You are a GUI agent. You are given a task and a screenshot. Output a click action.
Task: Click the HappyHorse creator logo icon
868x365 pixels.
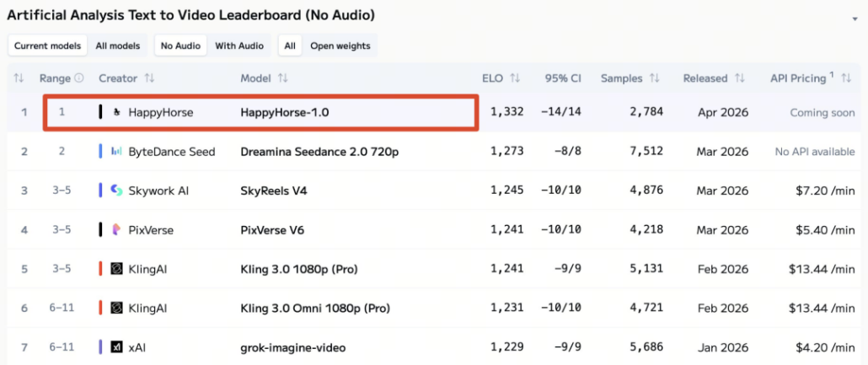pyautogui.click(x=116, y=113)
